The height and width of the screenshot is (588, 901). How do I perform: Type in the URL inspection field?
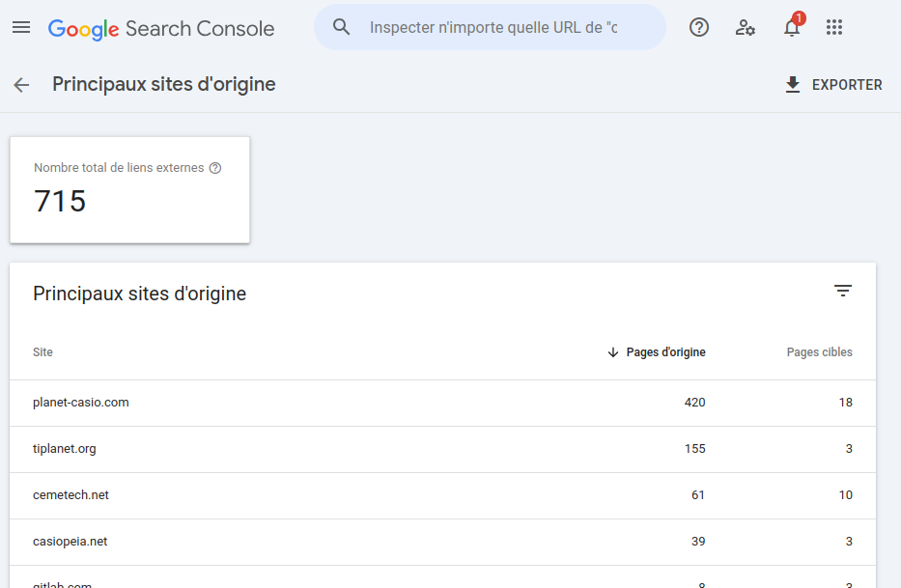coord(493,27)
